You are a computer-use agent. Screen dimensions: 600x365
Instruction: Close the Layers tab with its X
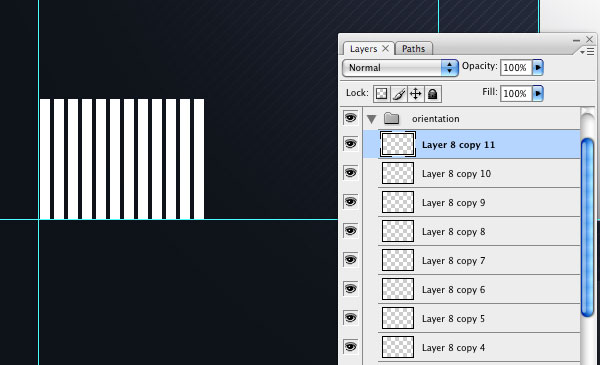[x=386, y=48]
